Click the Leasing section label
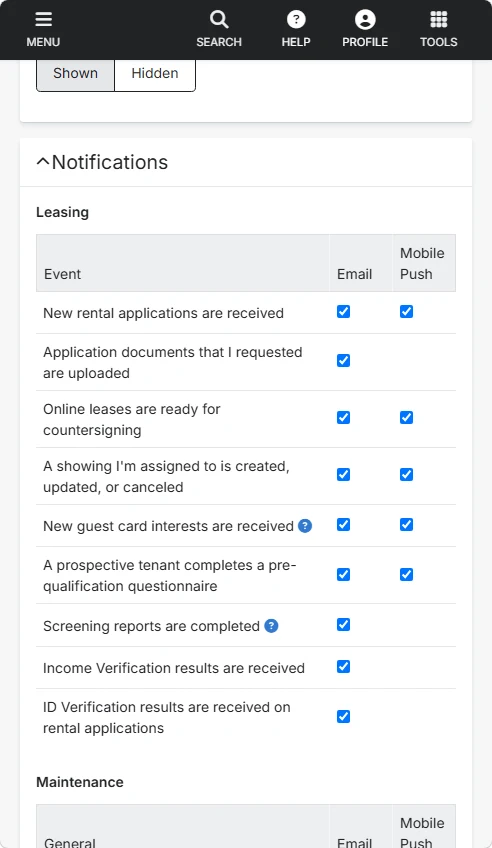Viewport: 492px width, 848px height. coord(62,213)
